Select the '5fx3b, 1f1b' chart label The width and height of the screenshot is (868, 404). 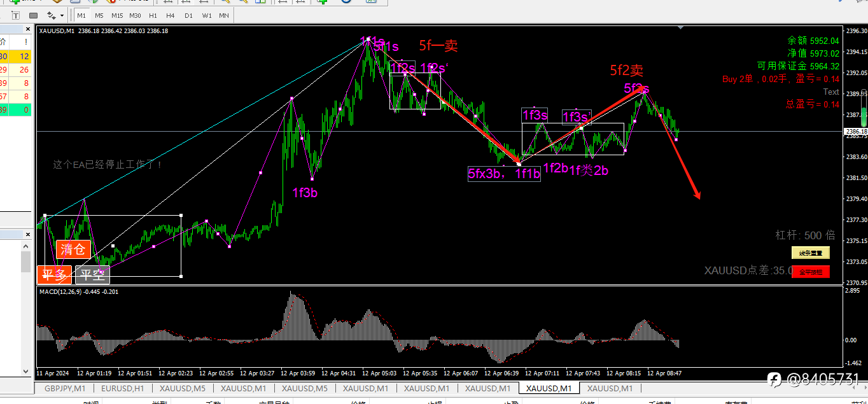click(x=504, y=173)
